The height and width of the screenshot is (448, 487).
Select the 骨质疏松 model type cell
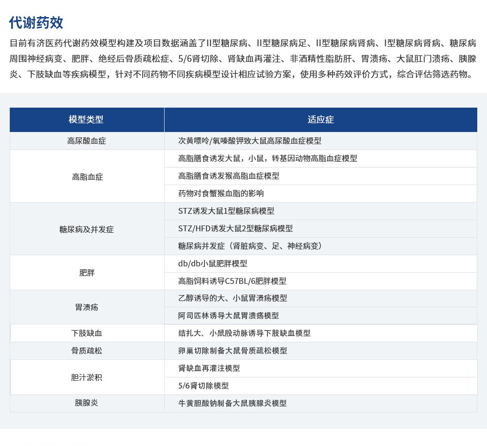[x=87, y=351]
